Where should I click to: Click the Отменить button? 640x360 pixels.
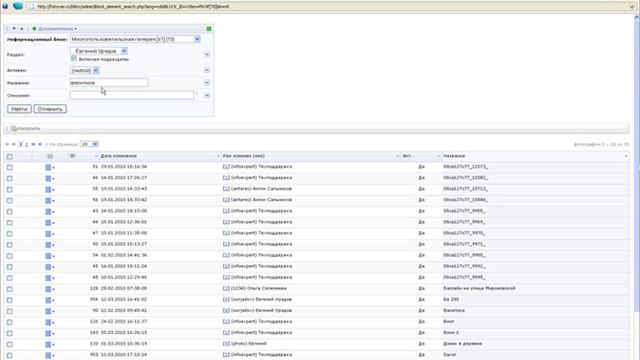pos(50,109)
